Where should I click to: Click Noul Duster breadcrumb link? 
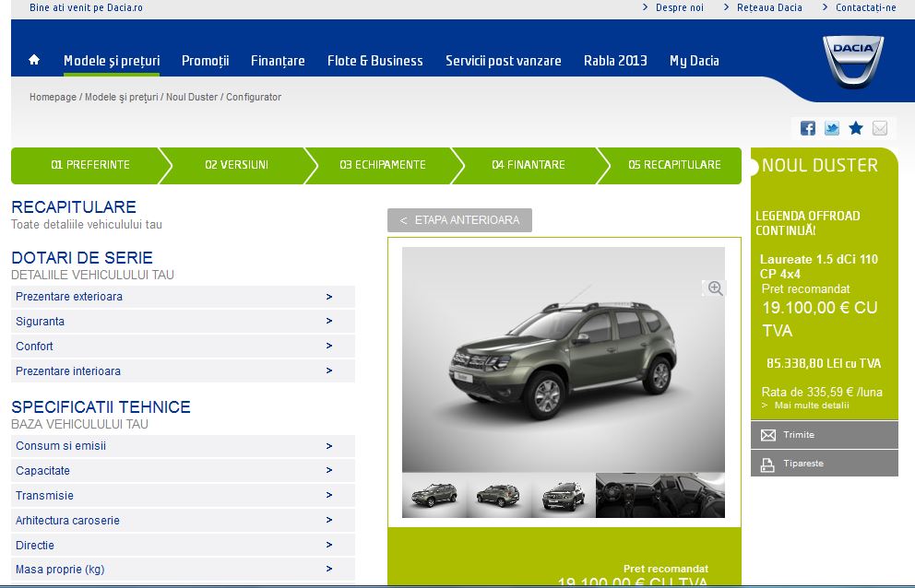point(192,97)
